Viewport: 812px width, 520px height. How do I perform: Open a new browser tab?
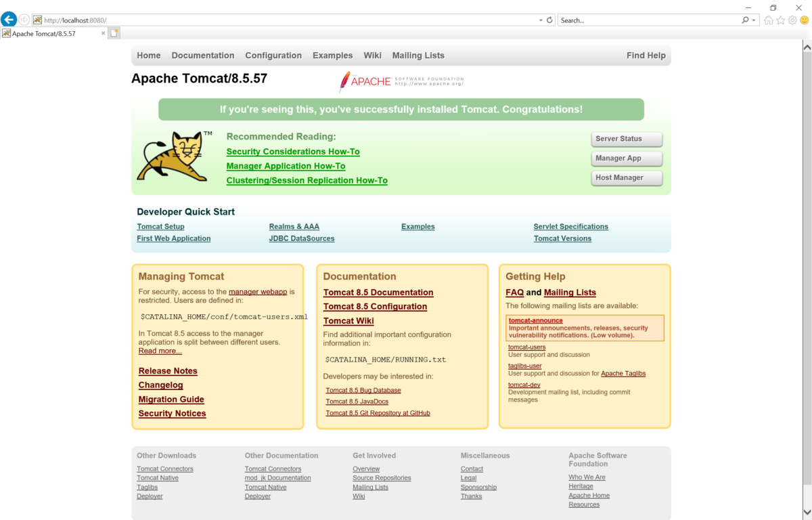point(114,32)
